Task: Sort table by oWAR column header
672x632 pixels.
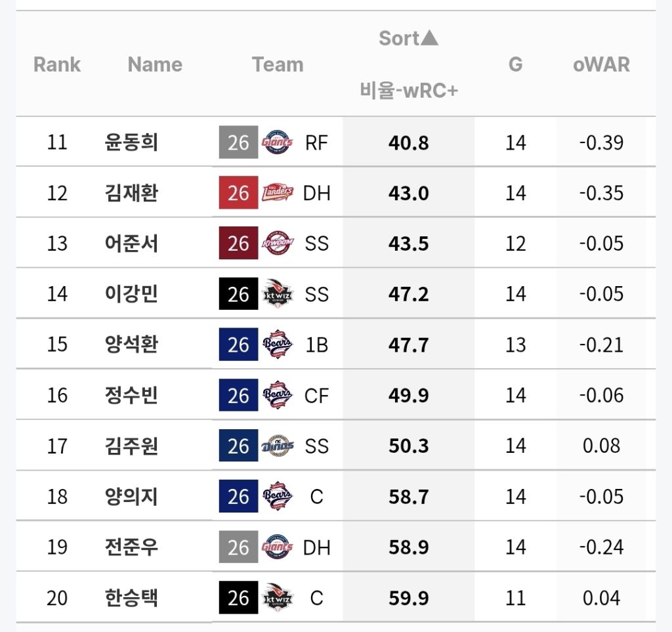Action: point(601,64)
